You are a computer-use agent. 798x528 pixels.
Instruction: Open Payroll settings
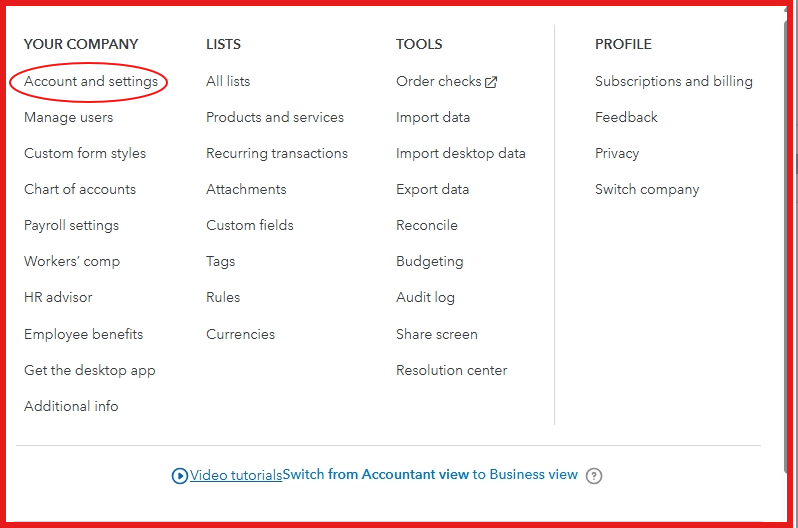click(x=71, y=226)
